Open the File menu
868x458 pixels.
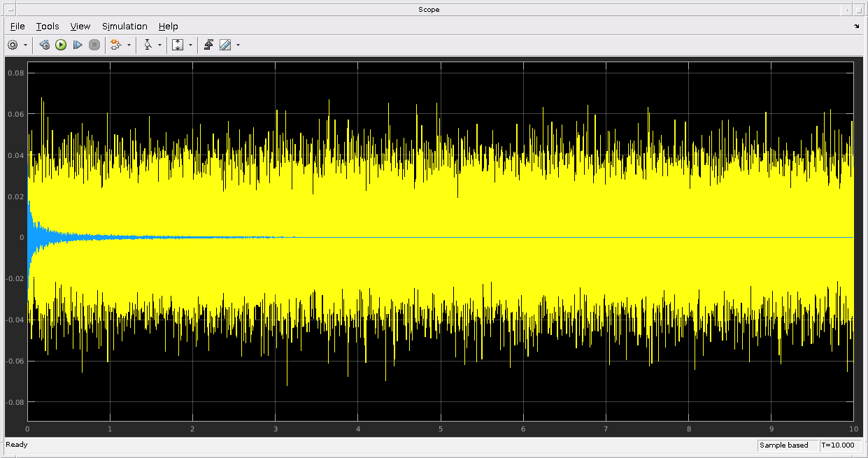pos(17,27)
